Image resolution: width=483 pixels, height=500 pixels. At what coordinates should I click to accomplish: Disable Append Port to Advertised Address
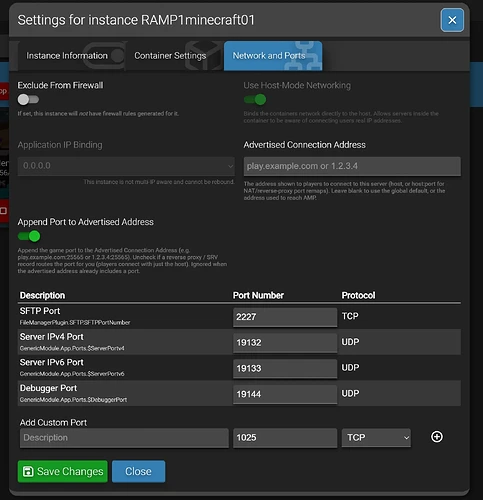(x=29, y=236)
